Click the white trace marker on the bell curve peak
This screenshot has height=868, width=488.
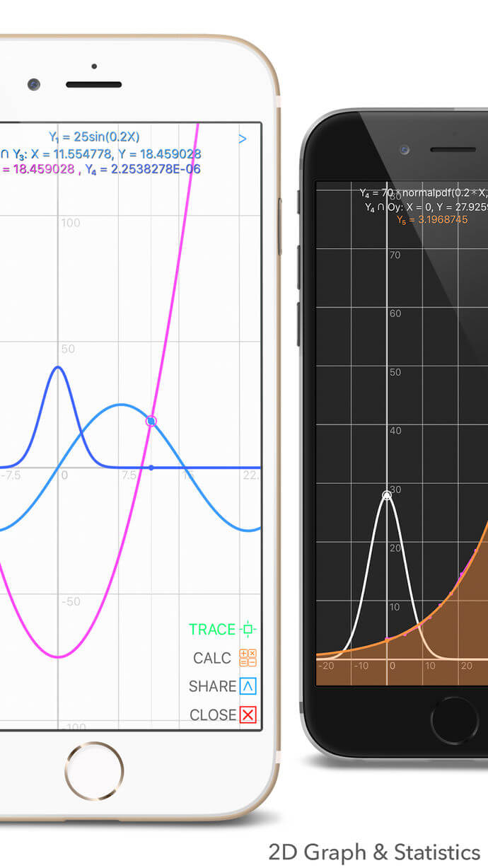387,495
